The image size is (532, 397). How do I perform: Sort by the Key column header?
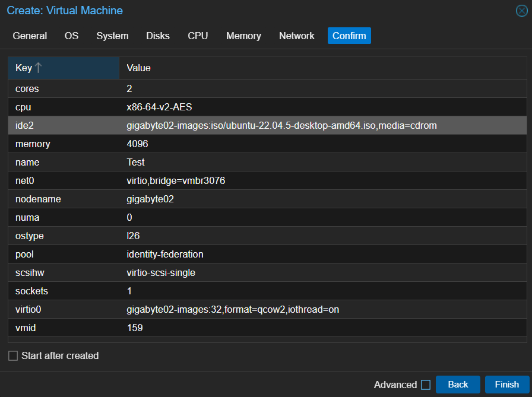click(63, 68)
